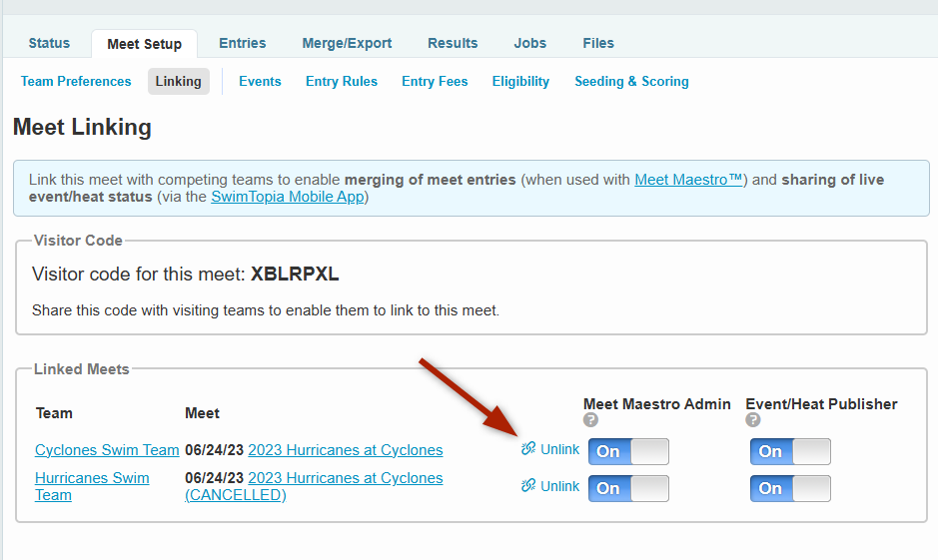Click the 06/24/23 date in the Hurricanes row
Image resolution: width=938 pixels, height=560 pixels.
(x=214, y=478)
